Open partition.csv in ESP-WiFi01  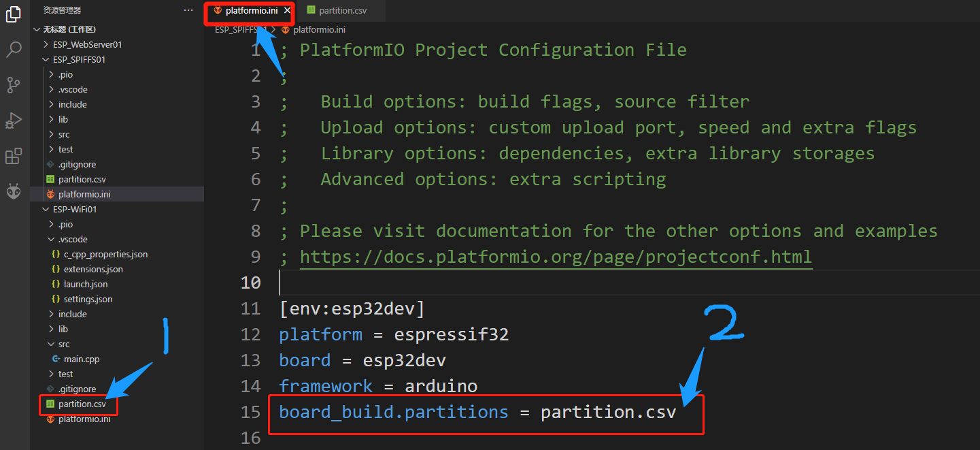(x=116, y=404)
